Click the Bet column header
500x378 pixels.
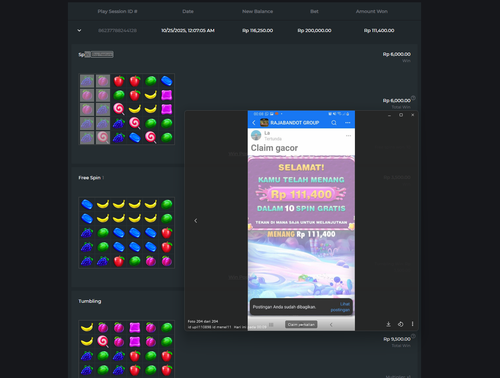(x=314, y=11)
